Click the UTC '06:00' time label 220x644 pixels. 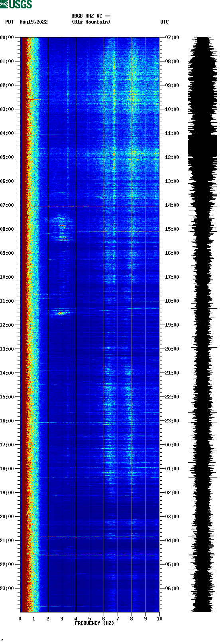click(x=172, y=589)
